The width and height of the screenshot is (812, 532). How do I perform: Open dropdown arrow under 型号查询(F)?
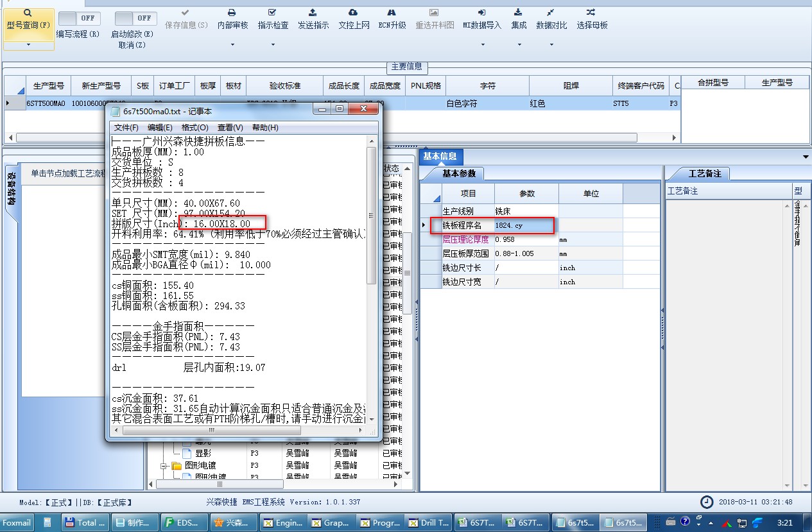click(x=28, y=45)
